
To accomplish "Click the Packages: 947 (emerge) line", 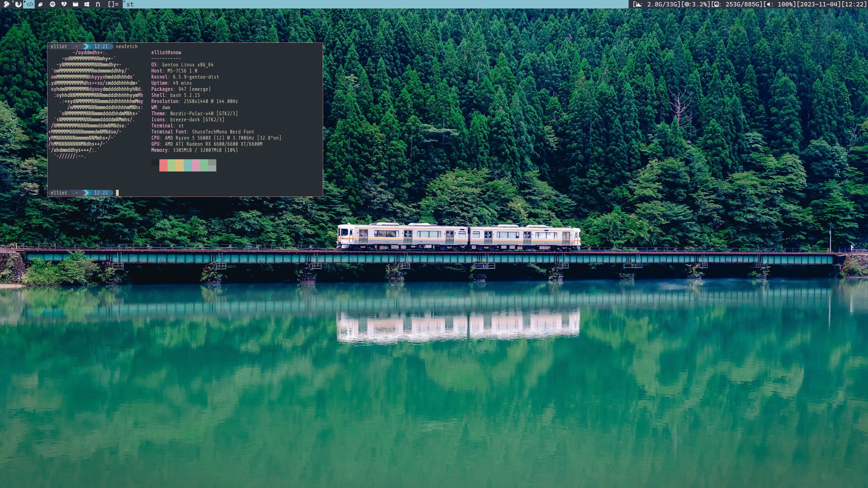I will (181, 89).
